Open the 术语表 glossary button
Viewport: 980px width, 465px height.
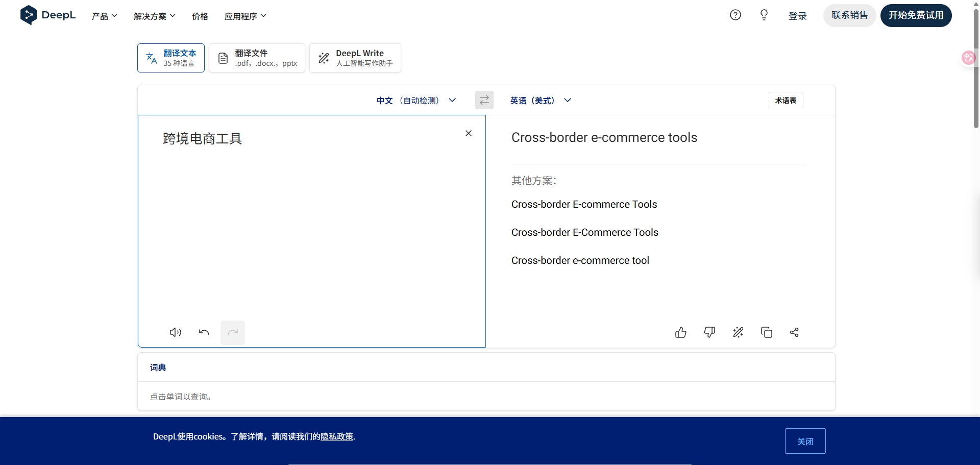786,100
